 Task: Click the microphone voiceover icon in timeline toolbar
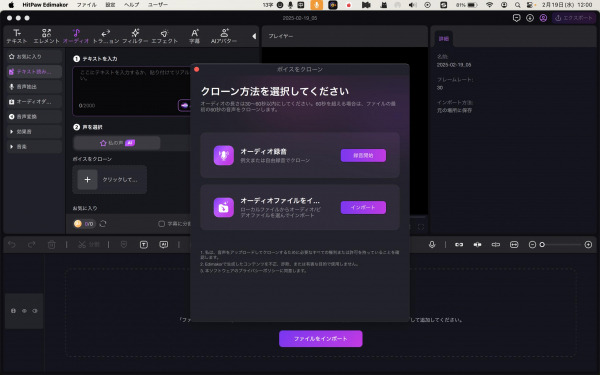point(432,245)
